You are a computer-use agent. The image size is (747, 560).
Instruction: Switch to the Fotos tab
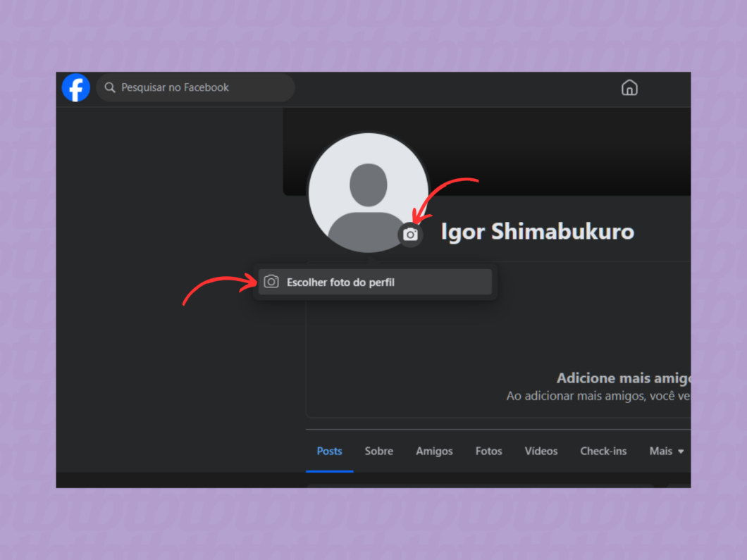coord(488,451)
